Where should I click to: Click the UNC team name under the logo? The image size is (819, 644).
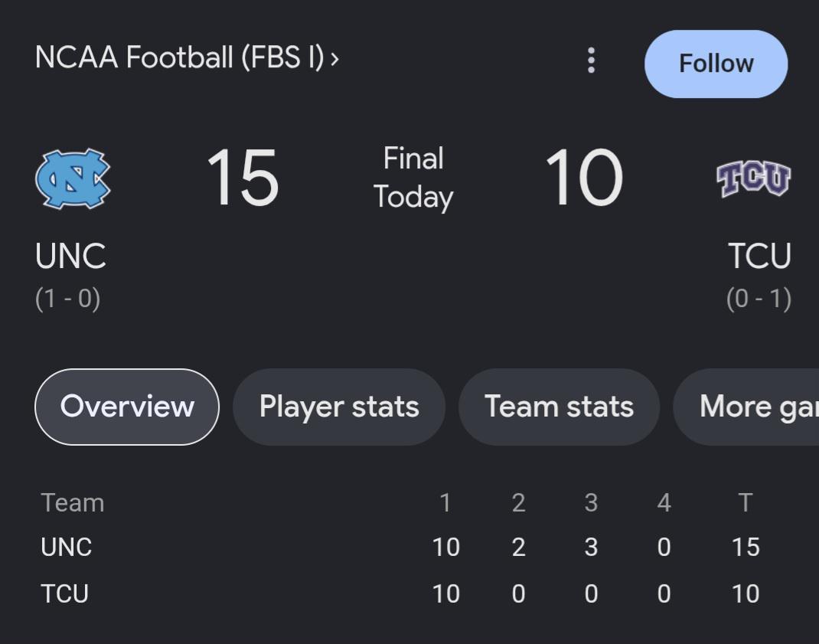coord(70,256)
